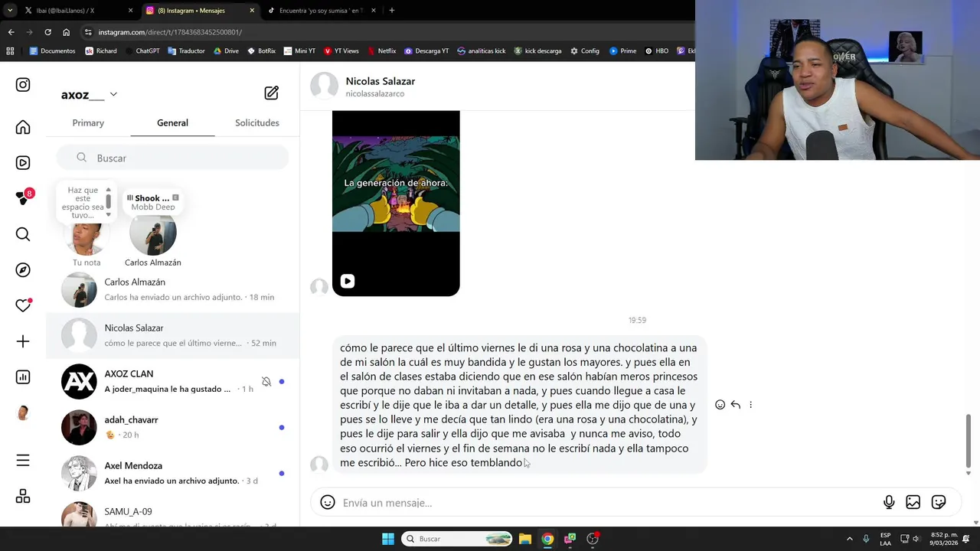Attach photo with image icon
Screen dimensions: 980x551
pos(913,502)
